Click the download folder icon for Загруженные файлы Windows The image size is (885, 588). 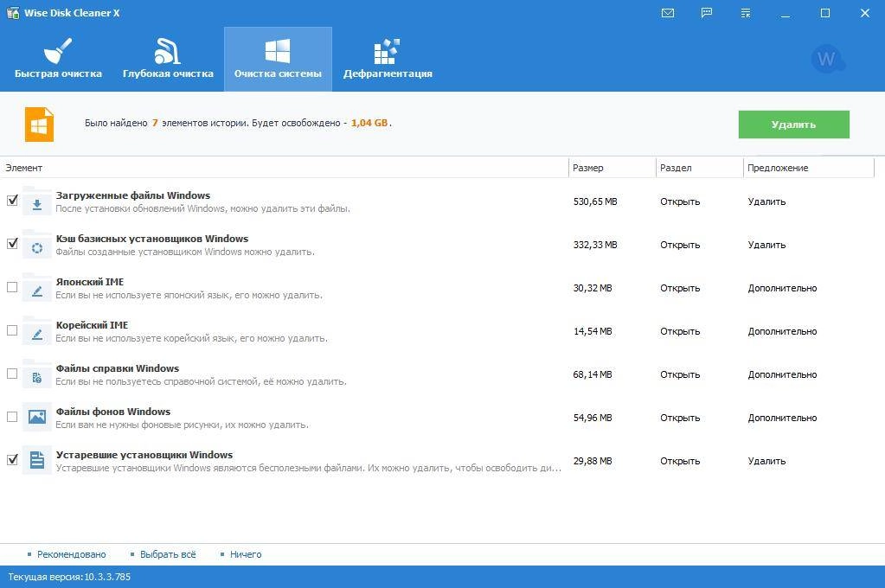(x=36, y=201)
